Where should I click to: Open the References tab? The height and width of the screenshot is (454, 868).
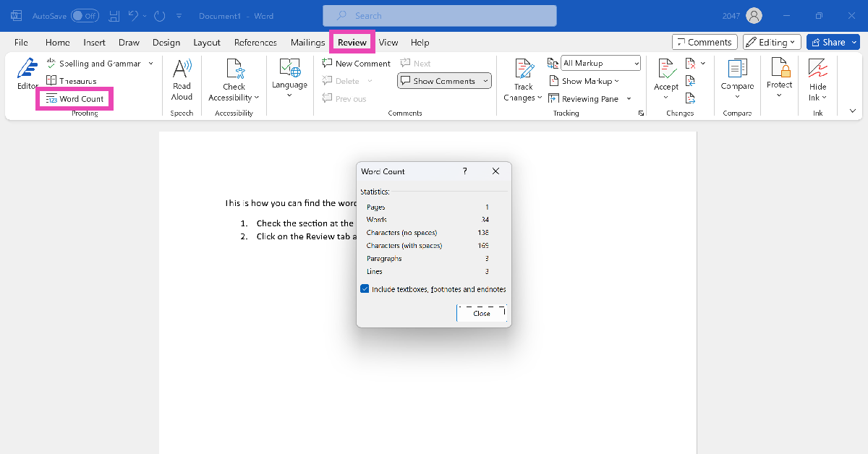255,43
